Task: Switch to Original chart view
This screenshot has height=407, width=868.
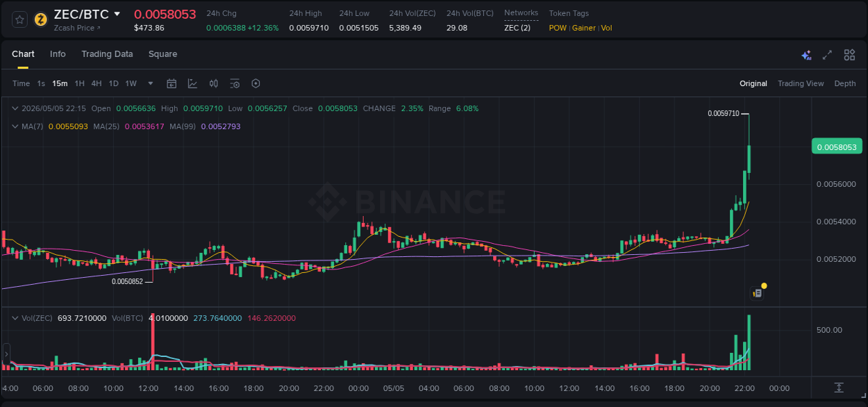Action: 753,83
